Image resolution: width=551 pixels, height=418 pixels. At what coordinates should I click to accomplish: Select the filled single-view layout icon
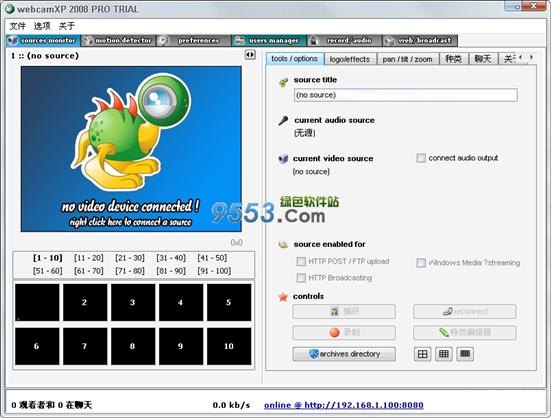pyautogui.click(x=465, y=354)
